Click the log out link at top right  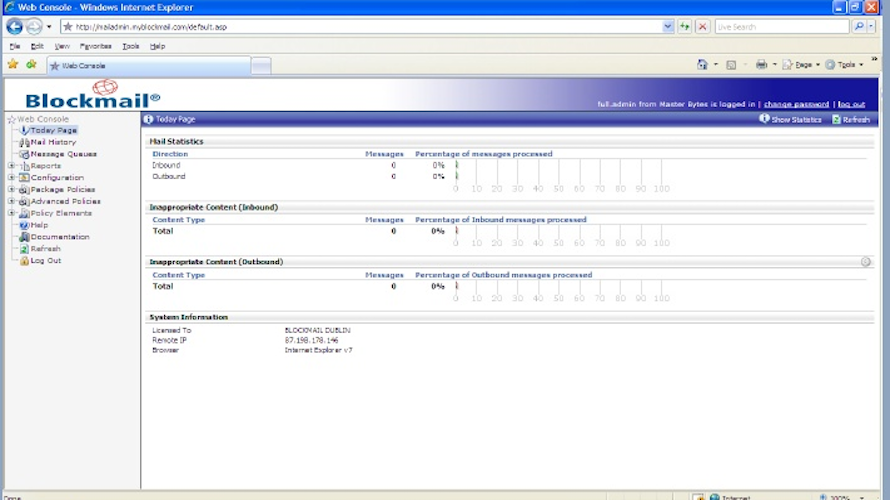851,104
